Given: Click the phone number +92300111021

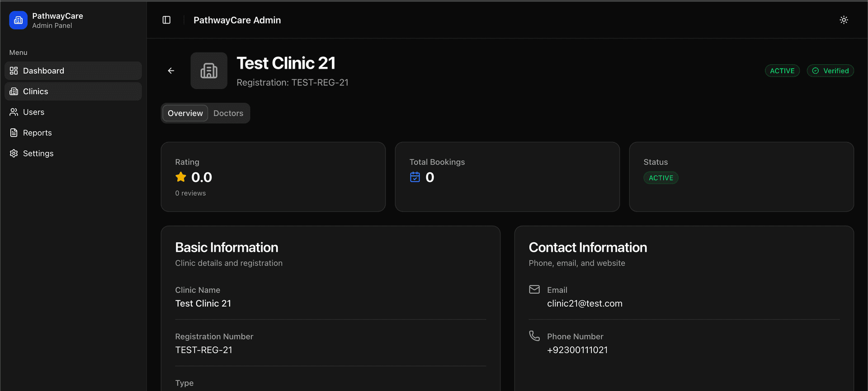Looking at the screenshot, I should pyautogui.click(x=577, y=350).
